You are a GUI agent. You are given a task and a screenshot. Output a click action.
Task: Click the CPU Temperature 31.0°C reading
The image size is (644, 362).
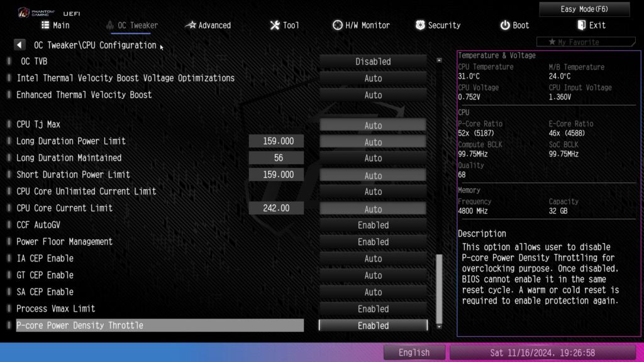click(x=469, y=76)
